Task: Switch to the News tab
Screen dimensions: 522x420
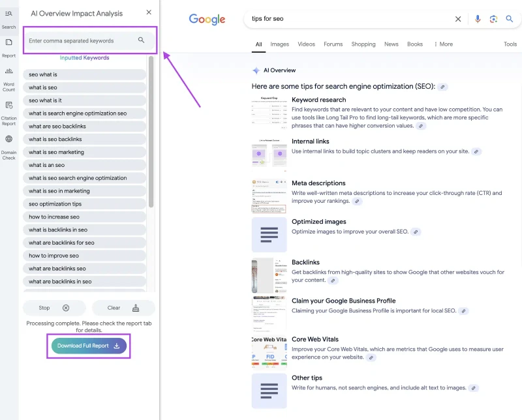Action: click(391, 44)
